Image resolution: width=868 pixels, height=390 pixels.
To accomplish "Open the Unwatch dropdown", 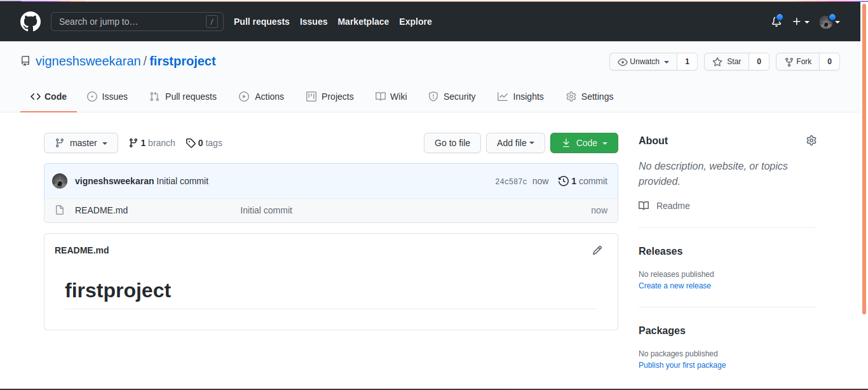I will [x=643, y=62].
